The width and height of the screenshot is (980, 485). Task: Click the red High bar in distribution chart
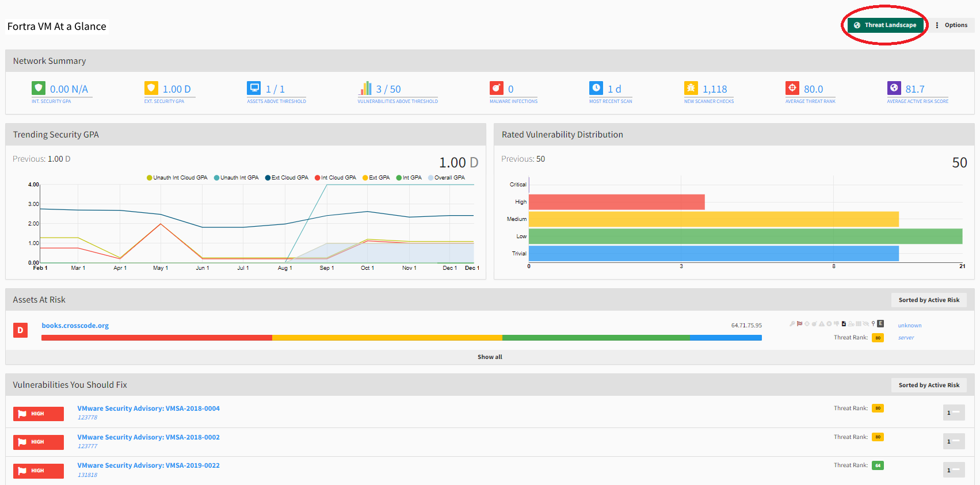tap(616, 202)
